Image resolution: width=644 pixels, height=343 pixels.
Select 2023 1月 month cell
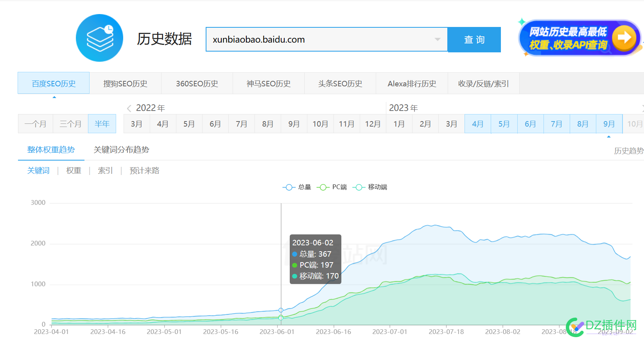(x=399, y=124)
